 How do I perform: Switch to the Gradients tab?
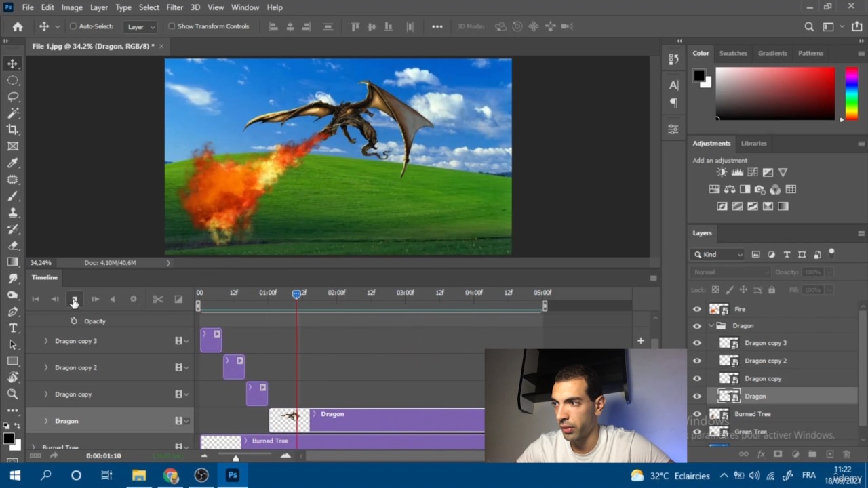tap(772, 53)
